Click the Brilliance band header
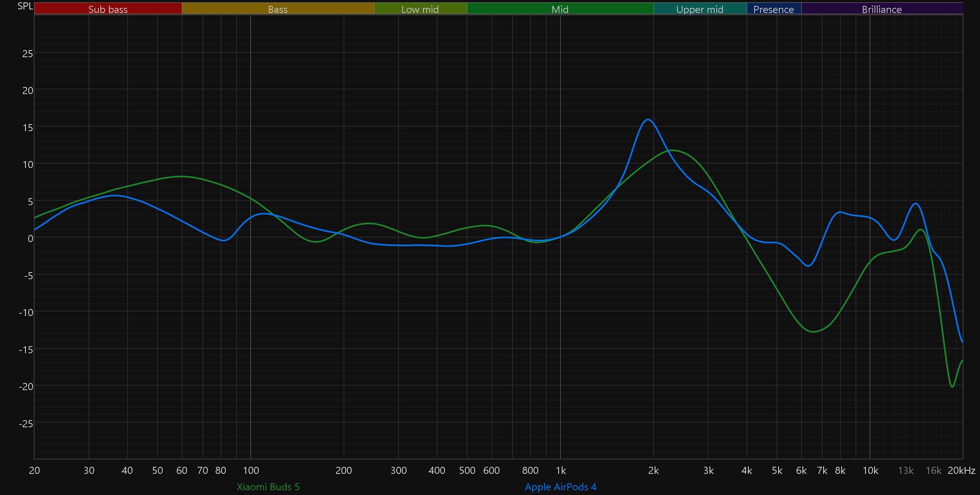Screen dimensions: 980x495 click(x=882, y=9)
